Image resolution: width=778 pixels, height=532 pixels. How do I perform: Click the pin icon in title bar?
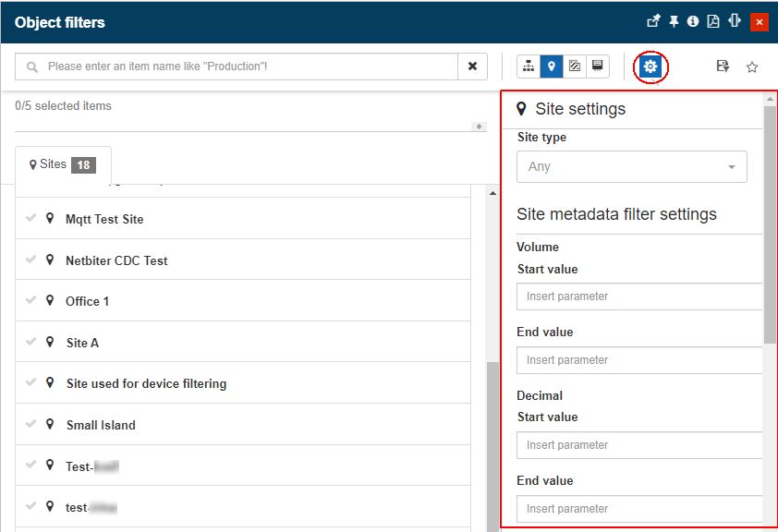(x=674, y=21)
